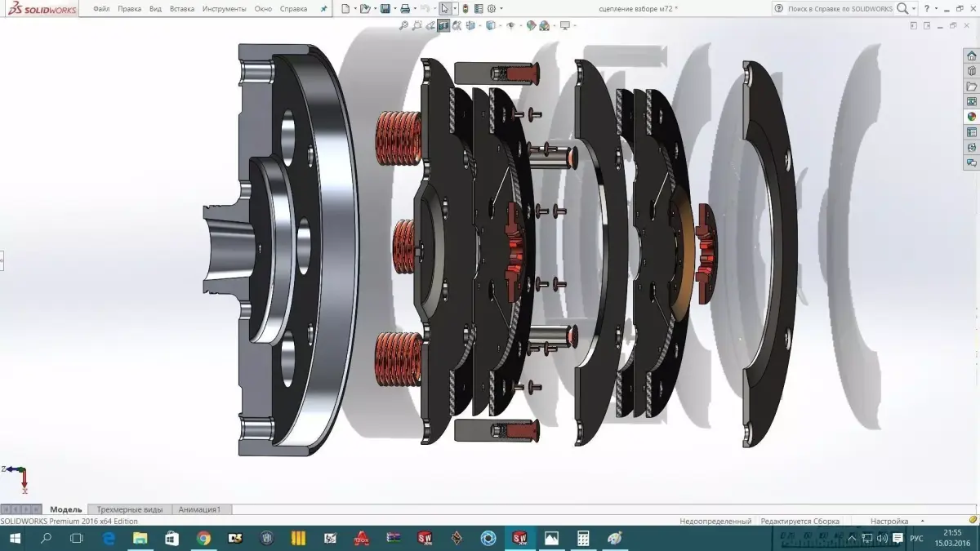Click Previous View icon
This screenshot has width=980, height=551.
(430, 26)
